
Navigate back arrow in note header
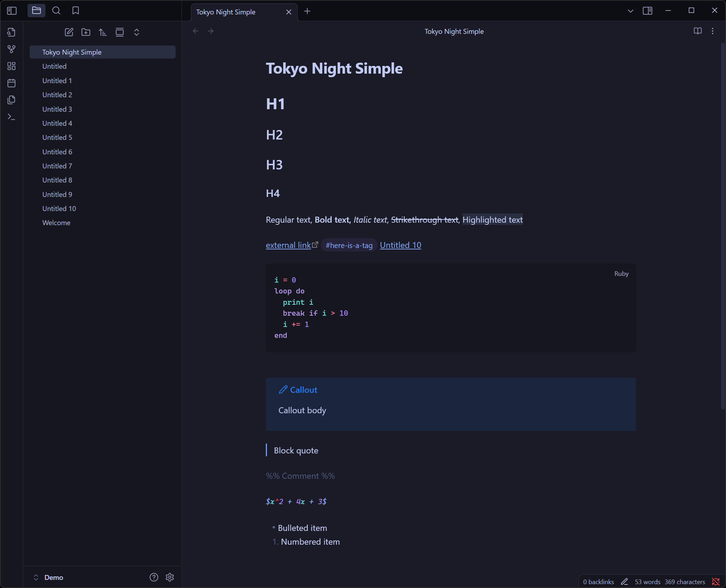click(196, 31)
